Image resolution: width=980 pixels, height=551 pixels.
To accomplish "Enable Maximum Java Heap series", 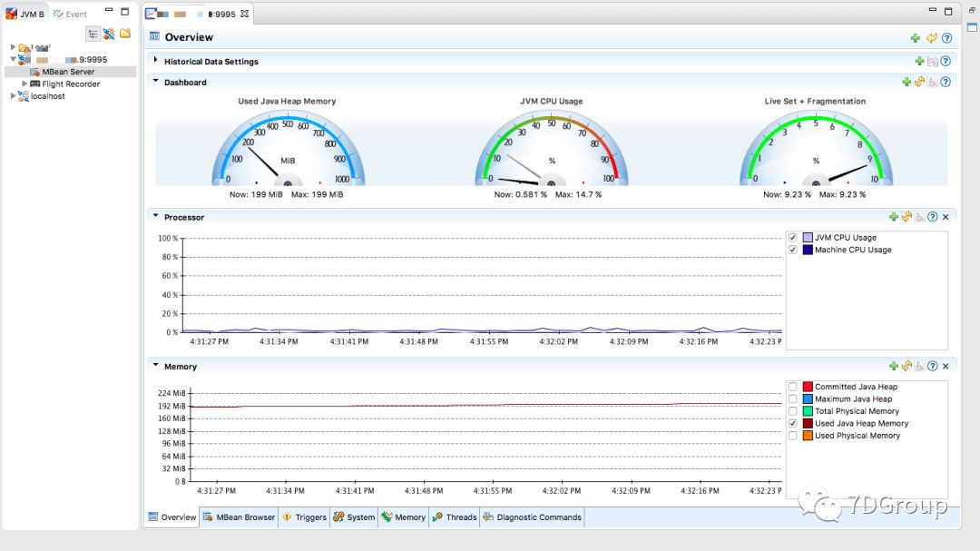I will (x=792, y=399).
